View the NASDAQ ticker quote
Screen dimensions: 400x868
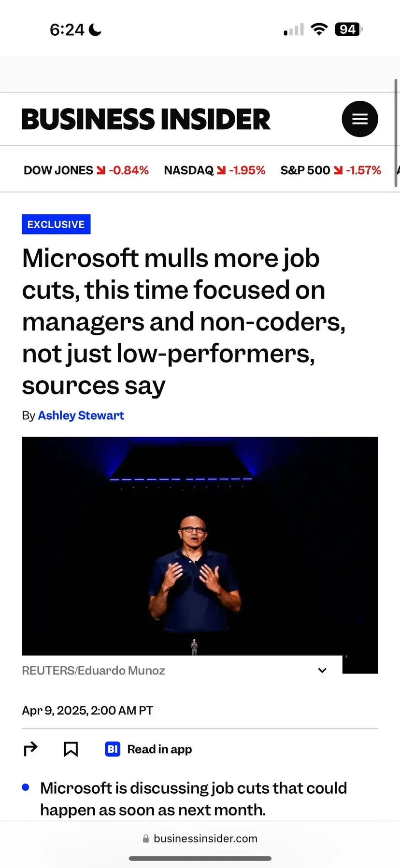(x=214, y=170)
